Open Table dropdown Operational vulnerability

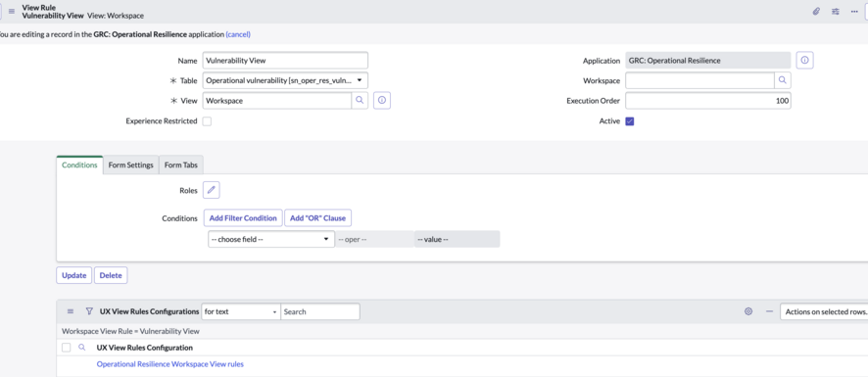tap(285, 81)
